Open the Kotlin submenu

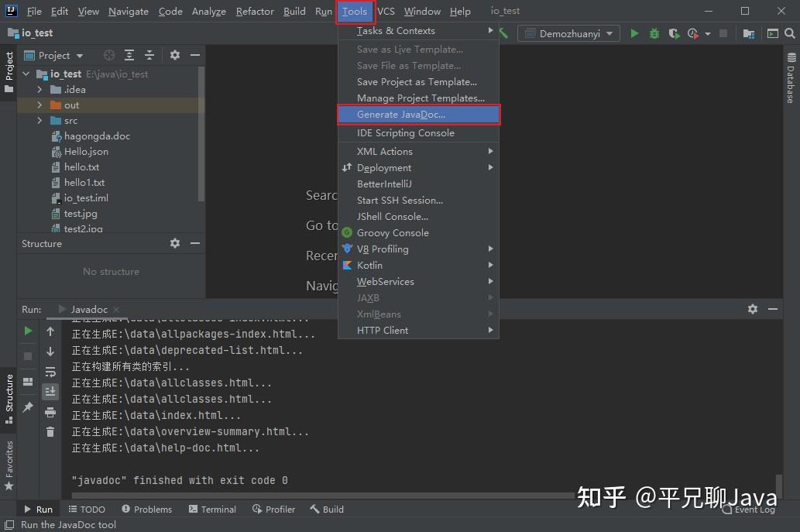[x=418, y=265]
